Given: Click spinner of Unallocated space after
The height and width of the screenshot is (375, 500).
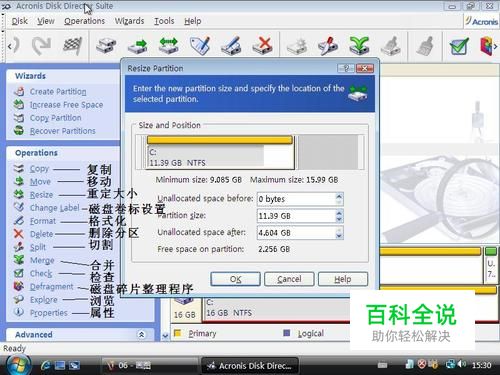Looking at the screenshot, I should point(339,233).
